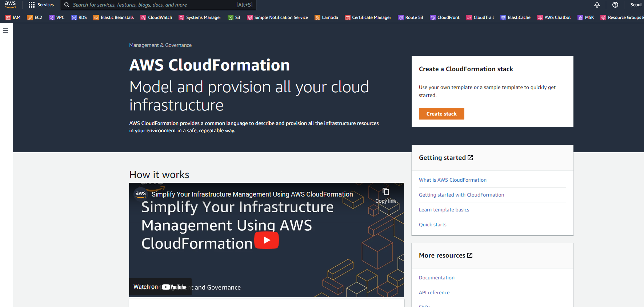Open the Quick starts link
Viewport: 644px width, 307px height.
click(x=433, y=225)
